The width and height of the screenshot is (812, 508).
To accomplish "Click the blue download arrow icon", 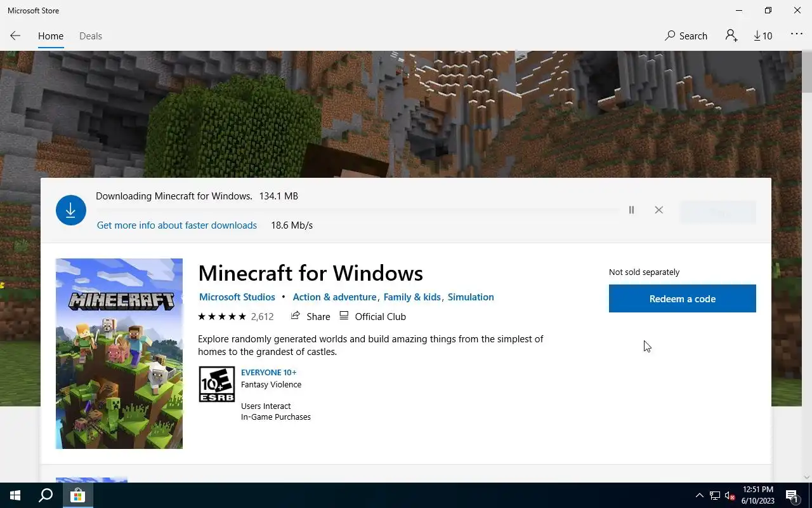I will click(x=71, y=210).
